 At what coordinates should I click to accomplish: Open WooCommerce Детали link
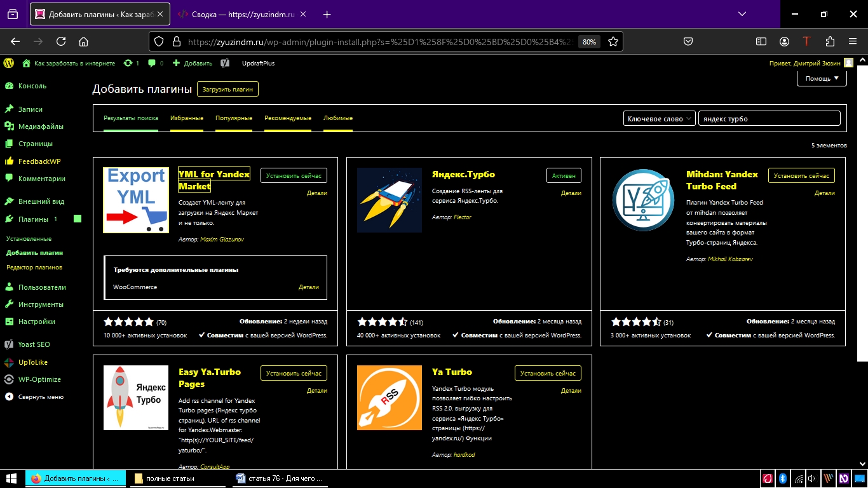pyautogui.click(x=309, y=287)
